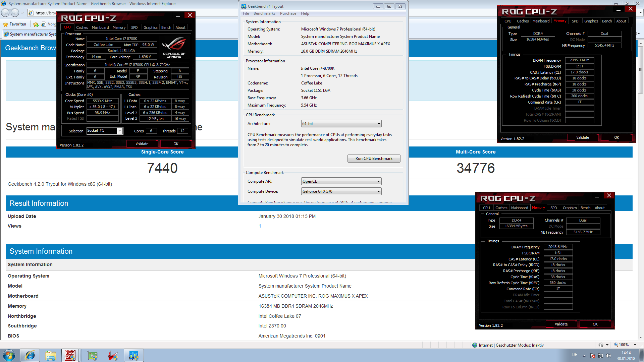Viewport: 644px width, 362px height.
Task: Click the Internet zone globe icon
Action: click(475, 345)
